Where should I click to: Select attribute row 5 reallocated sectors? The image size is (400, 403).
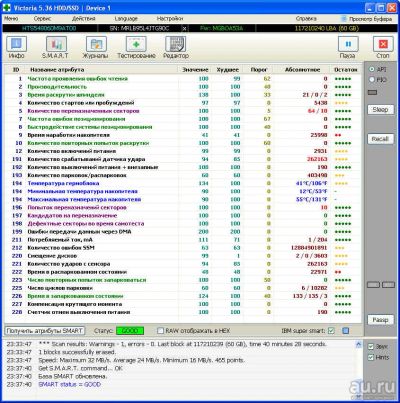(183, 111)
